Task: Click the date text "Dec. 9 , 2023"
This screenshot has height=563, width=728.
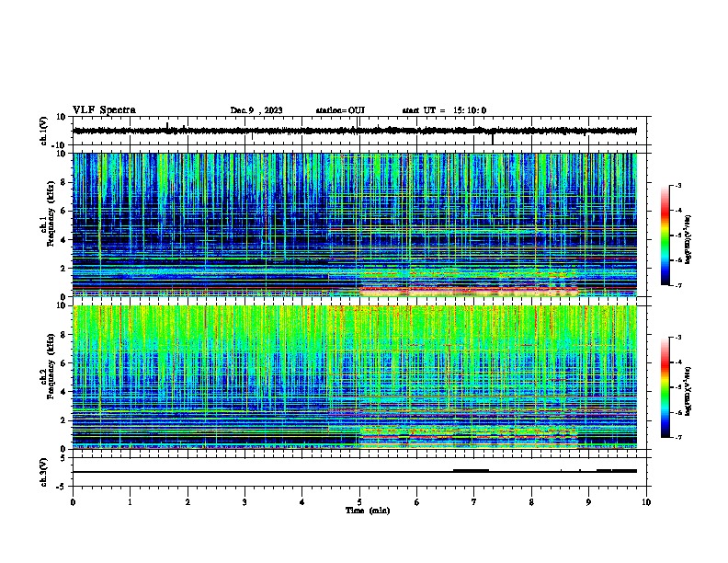Action: [x=256, y=110]
